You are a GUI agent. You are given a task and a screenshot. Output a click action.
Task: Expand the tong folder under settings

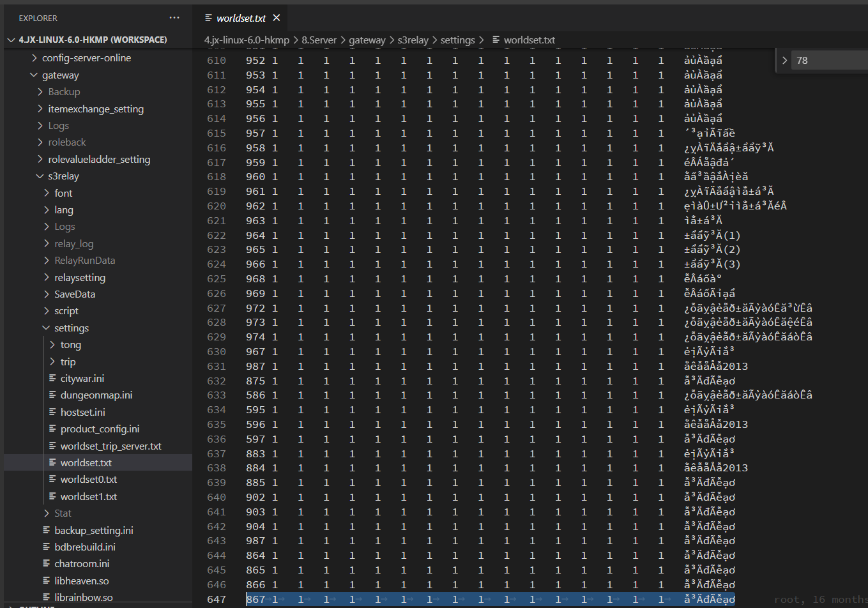tap(70, 344)
